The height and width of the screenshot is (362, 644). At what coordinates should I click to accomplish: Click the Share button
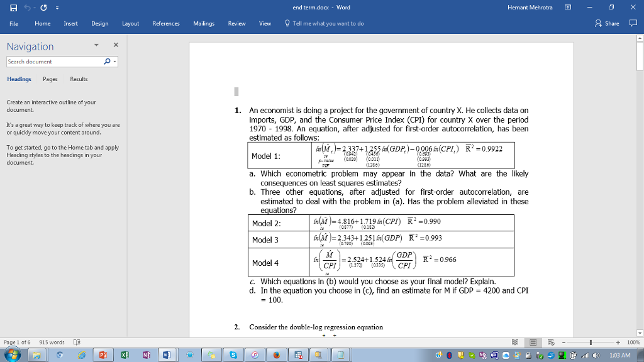607,24
